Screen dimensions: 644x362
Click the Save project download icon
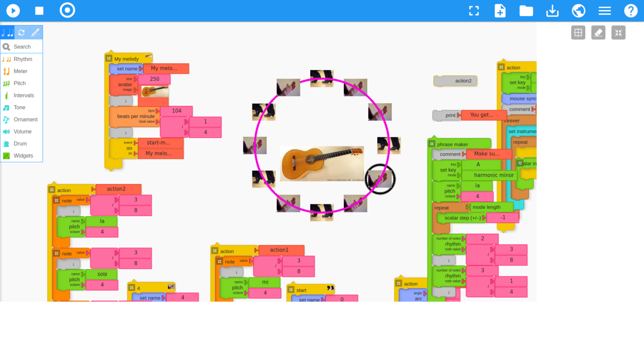(552, 10)
